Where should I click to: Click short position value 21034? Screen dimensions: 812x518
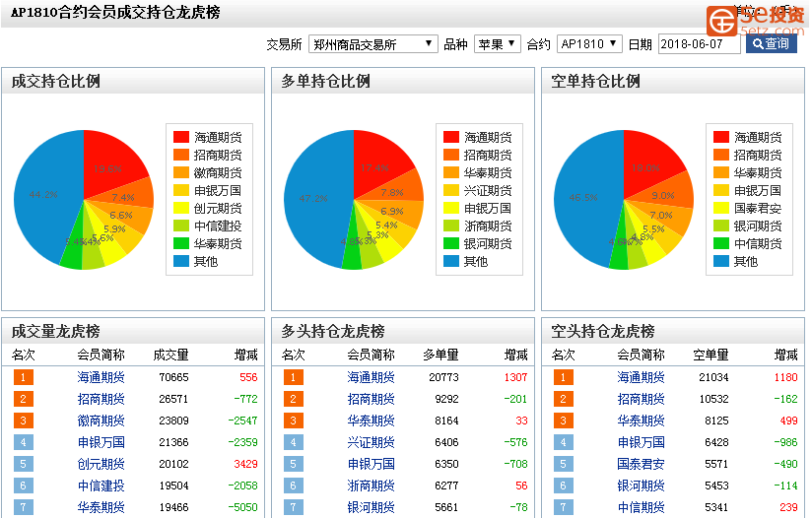tap(713, 377)
